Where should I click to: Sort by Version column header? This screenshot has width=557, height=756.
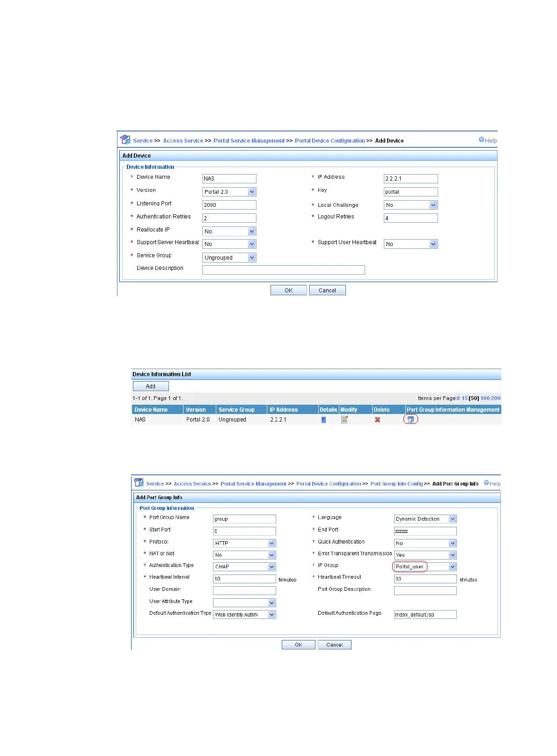(x=196, y=409)
